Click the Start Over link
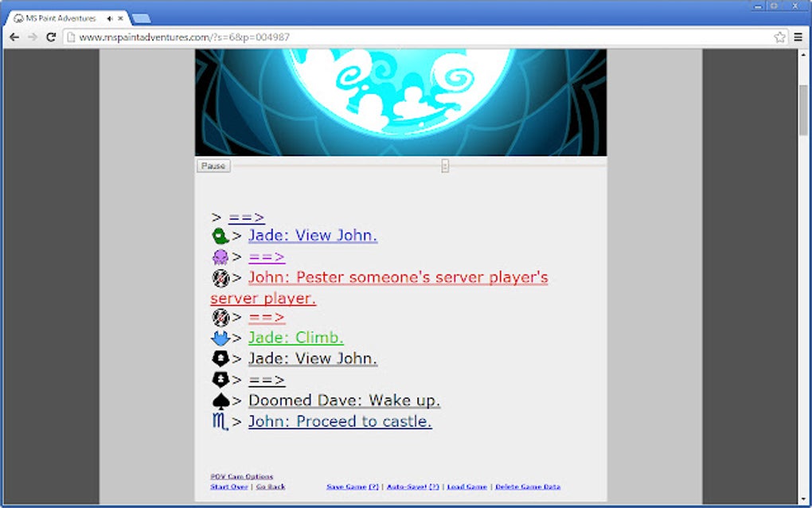The image size is (812, 508). click(229, 487)
